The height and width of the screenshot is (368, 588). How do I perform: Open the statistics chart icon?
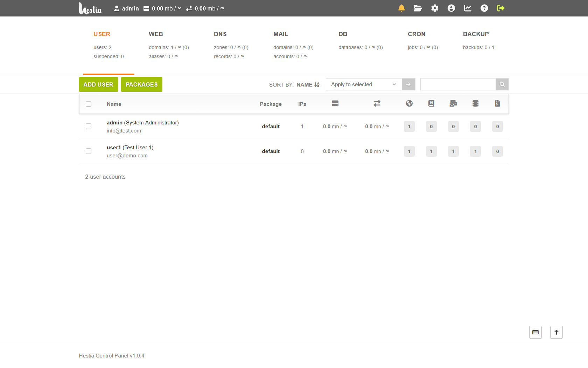click(x=468, y=8)
